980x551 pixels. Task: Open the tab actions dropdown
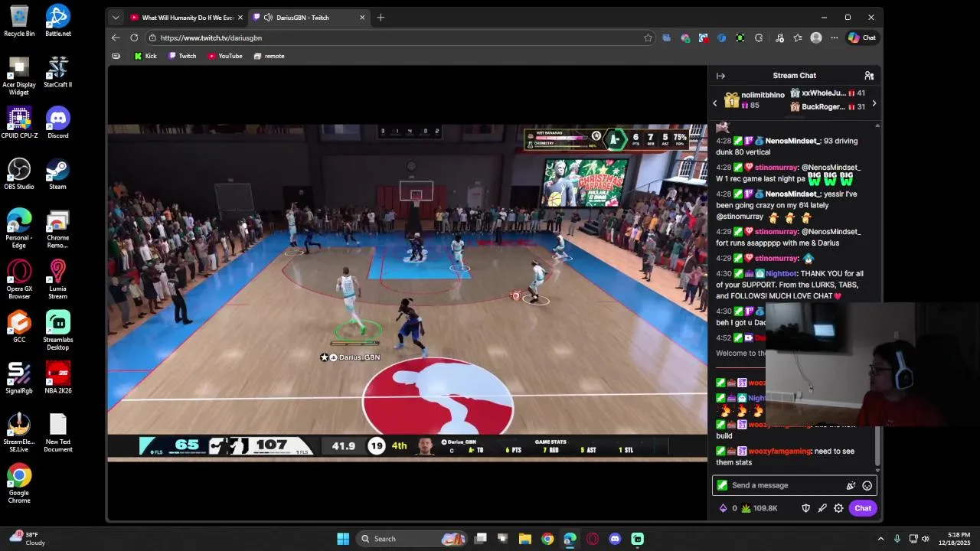(116, 18)
